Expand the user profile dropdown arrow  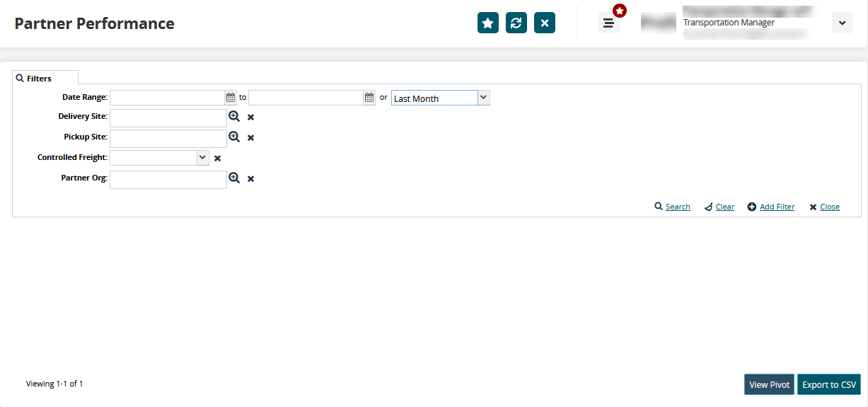pos(842,23)
